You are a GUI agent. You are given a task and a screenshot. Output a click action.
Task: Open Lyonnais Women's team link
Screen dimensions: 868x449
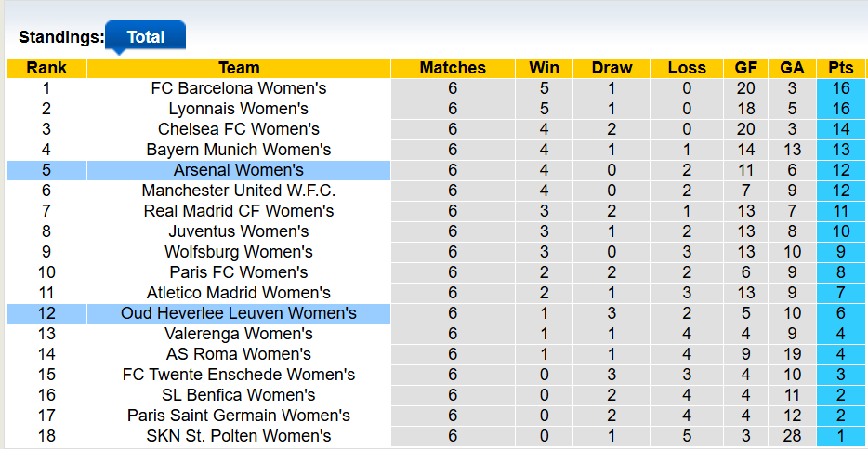(239, 109)
